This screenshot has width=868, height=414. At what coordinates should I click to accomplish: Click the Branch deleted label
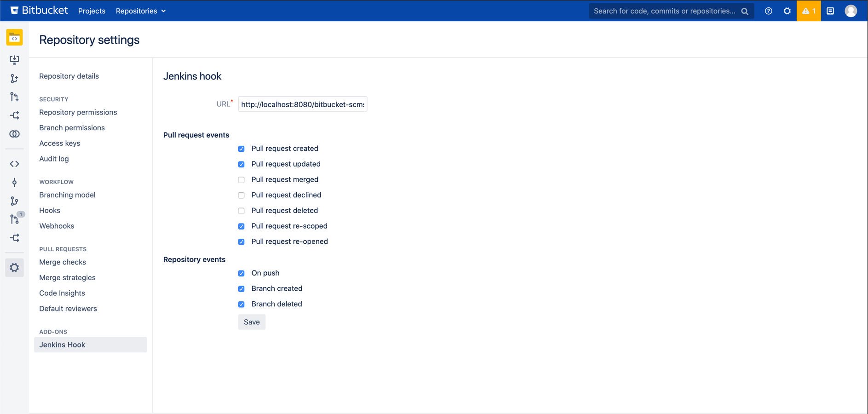pos(276,304)
